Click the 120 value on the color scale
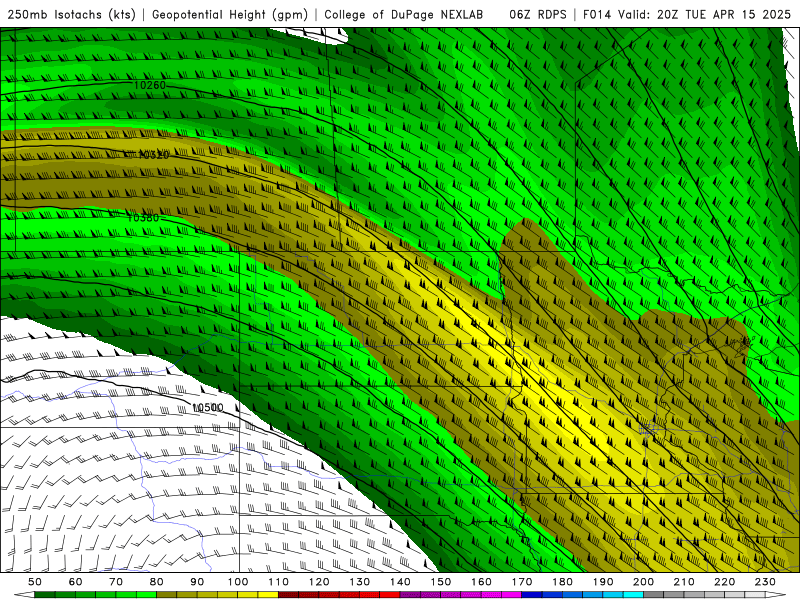800x600 pixels. point(319,582)
